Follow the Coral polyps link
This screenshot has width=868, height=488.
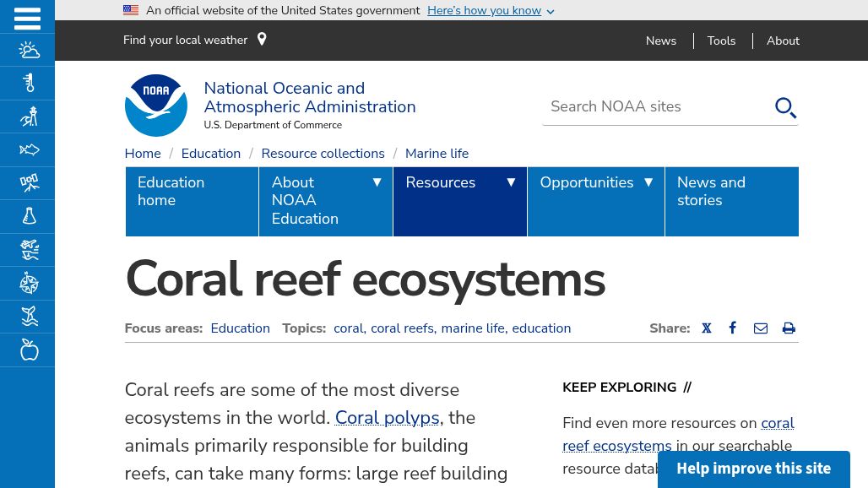(387, 417)
